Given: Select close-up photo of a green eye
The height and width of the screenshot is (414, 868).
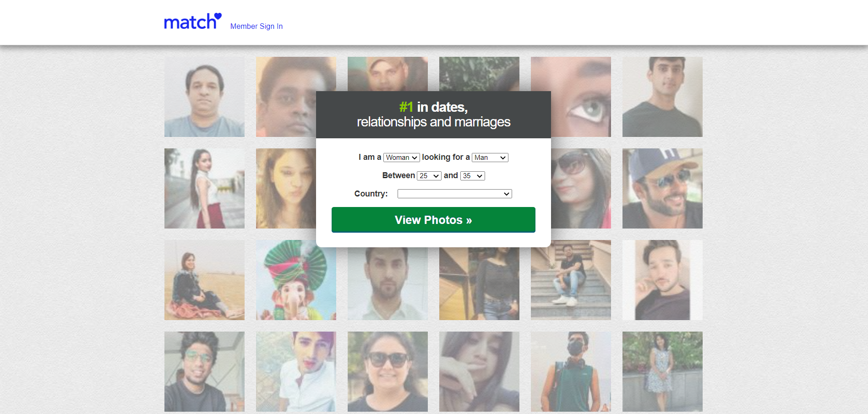Looking at the screenshot, I should (581, 97).
